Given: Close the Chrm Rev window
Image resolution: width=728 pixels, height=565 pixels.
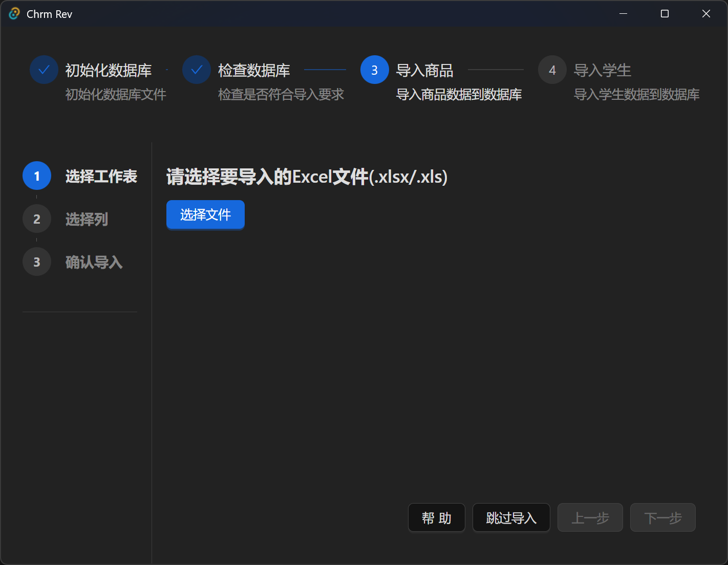Looking at the screenshot, I should tap(706, 14).
